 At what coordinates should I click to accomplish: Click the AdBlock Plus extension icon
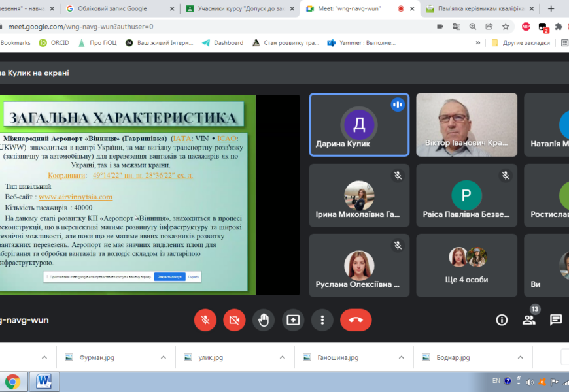click(x=526, y=27)
